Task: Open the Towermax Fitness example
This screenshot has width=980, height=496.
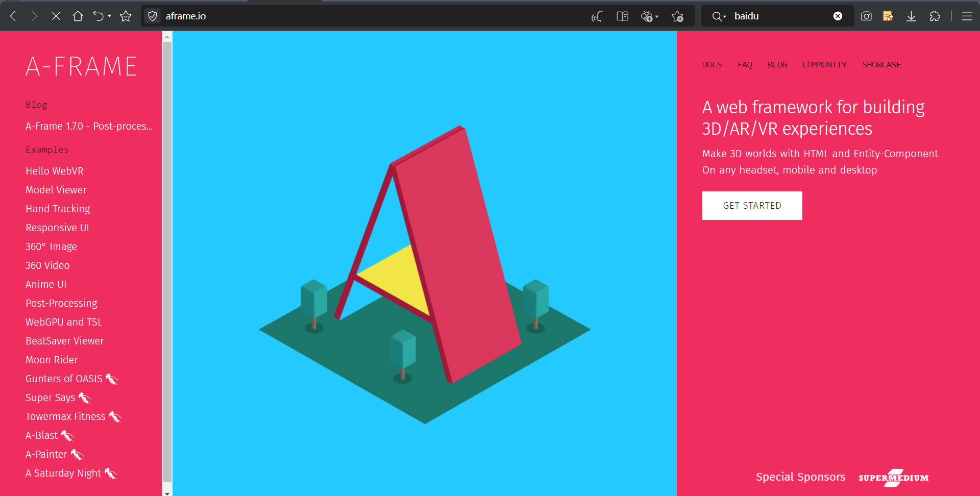Action: coord(65,416)
